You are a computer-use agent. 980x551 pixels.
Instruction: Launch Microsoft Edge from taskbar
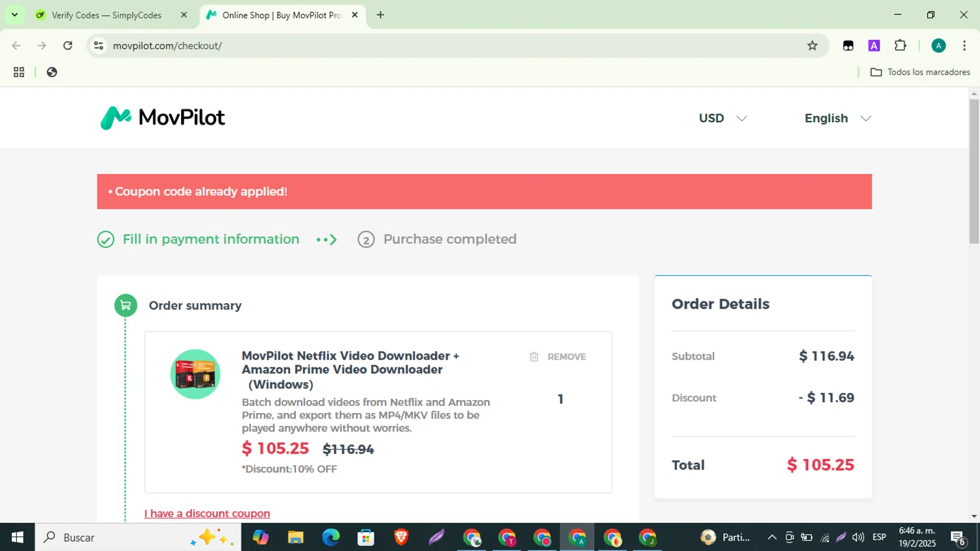[x=331, y=537]
